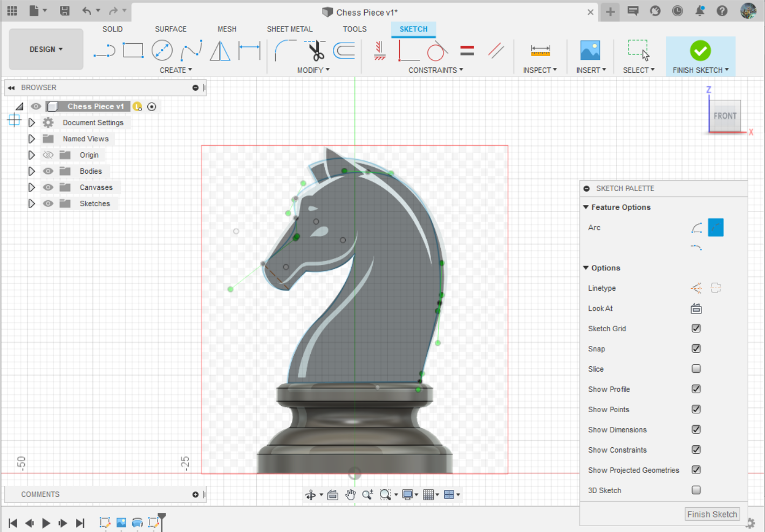The width and height of the screenshot is (765, 532).
Task: Undo the last action
Action: click(x=87, y=11)
